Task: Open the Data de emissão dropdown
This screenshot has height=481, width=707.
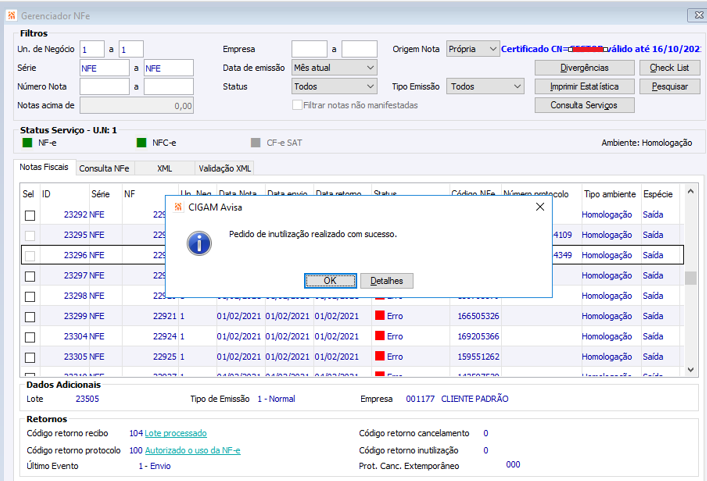Action: [x=333, y=68]
